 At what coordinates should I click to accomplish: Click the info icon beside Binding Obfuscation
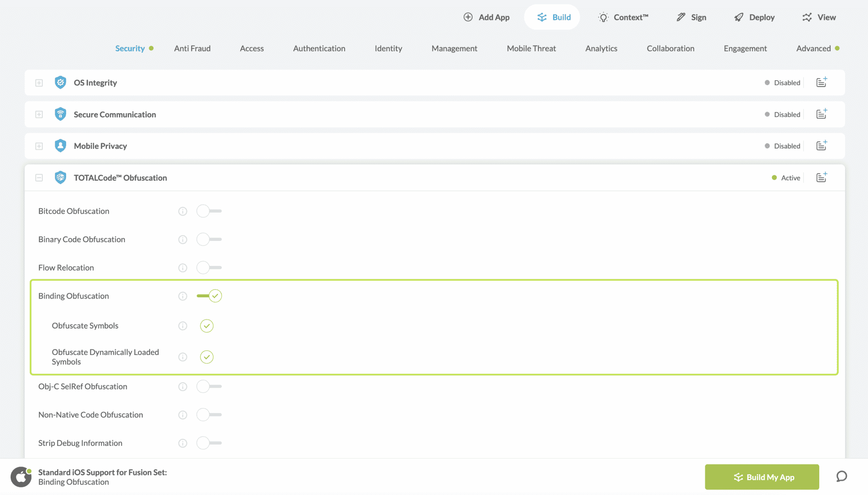point(183,296)
